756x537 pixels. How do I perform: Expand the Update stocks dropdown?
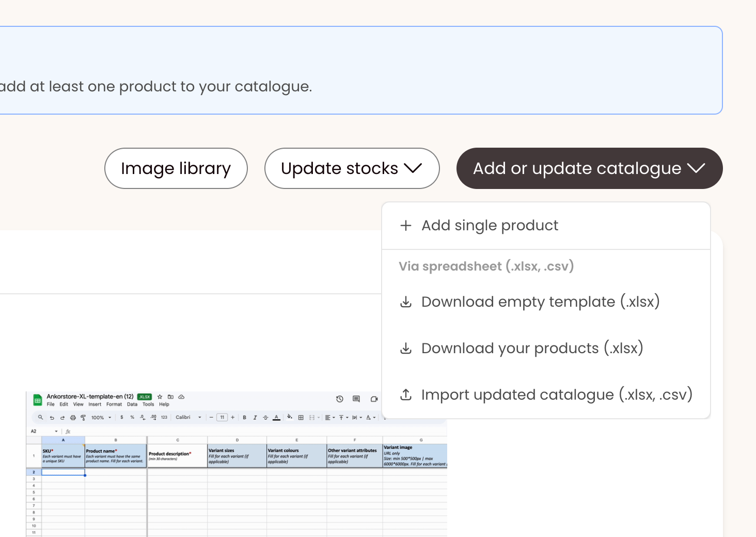coord(352,168)
